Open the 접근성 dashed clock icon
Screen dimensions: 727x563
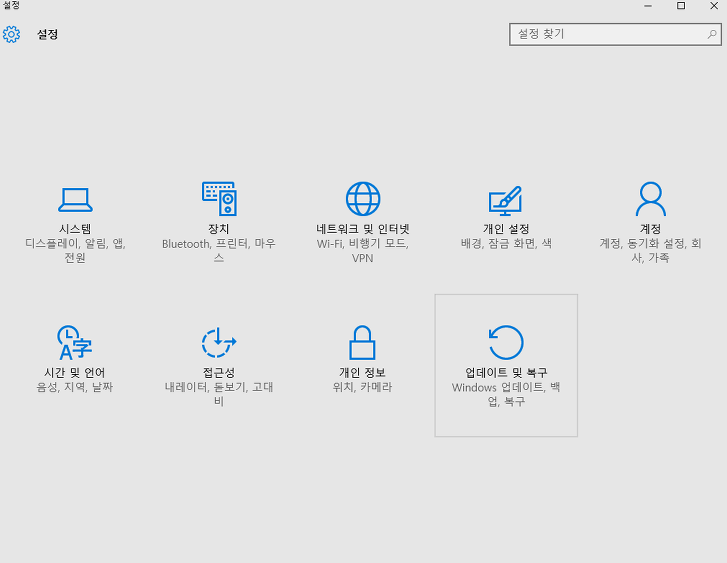(219, 342)
